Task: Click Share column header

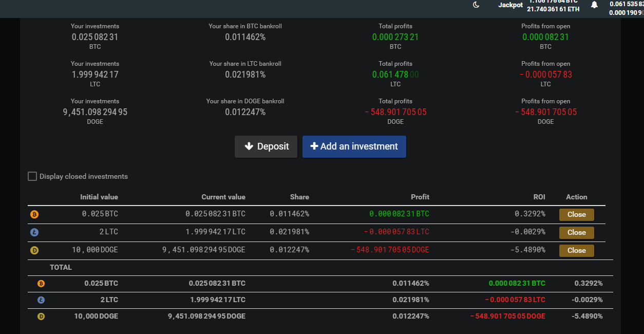Action: click(x=299, y=197)
